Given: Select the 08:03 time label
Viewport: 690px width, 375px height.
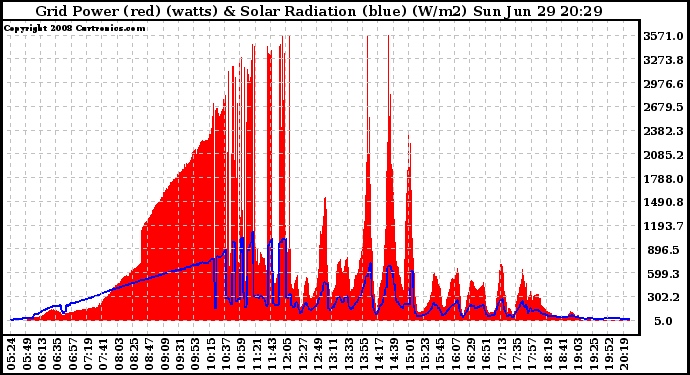Looking at the screenshot, I should 119,353.
